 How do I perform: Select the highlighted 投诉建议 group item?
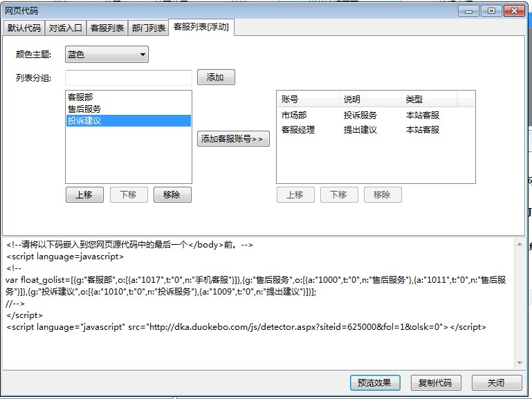tap(84, 121)
